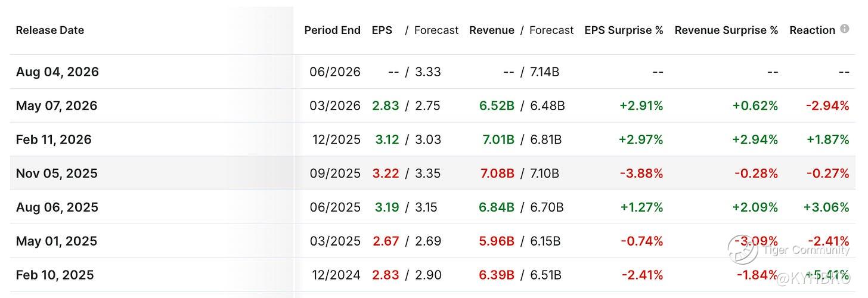
Task: Click the 7.01B revenue figure
Action: pos(497,139)
